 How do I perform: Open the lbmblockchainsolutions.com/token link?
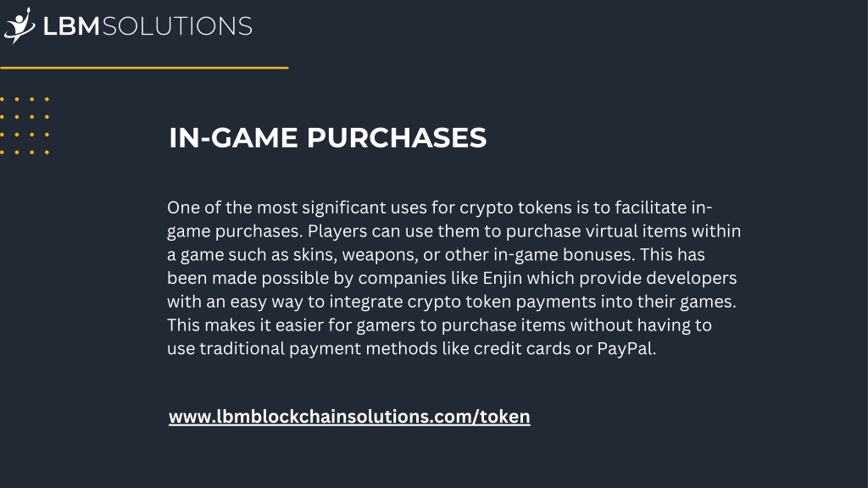click(349, 417)
